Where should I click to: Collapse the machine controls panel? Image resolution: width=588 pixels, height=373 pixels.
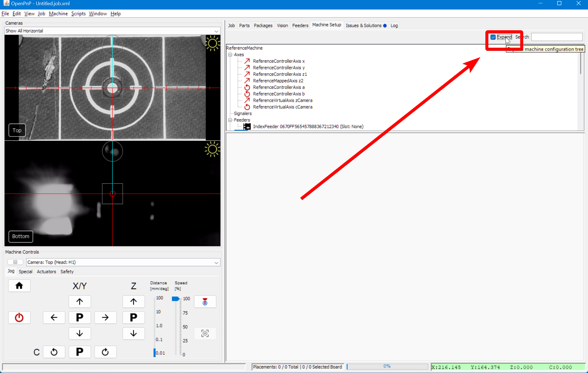pyautogui.click(x=15, y=262)
